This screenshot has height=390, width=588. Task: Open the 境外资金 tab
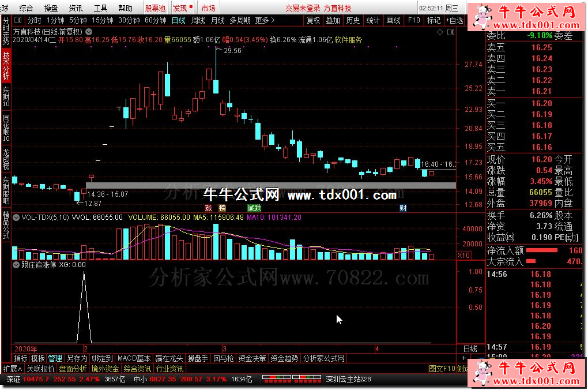click(x=105, y=369)
